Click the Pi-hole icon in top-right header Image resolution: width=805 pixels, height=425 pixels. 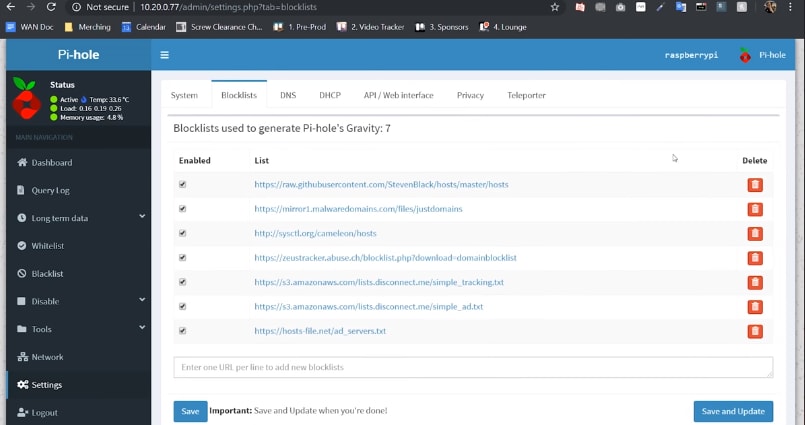coord(745,55)
